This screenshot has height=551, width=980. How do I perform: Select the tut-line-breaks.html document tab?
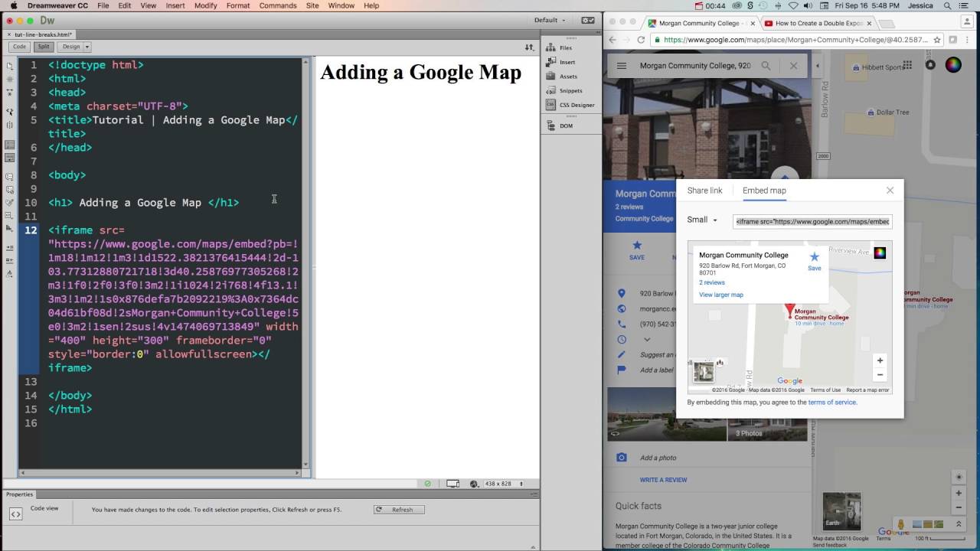pos(40,34)
